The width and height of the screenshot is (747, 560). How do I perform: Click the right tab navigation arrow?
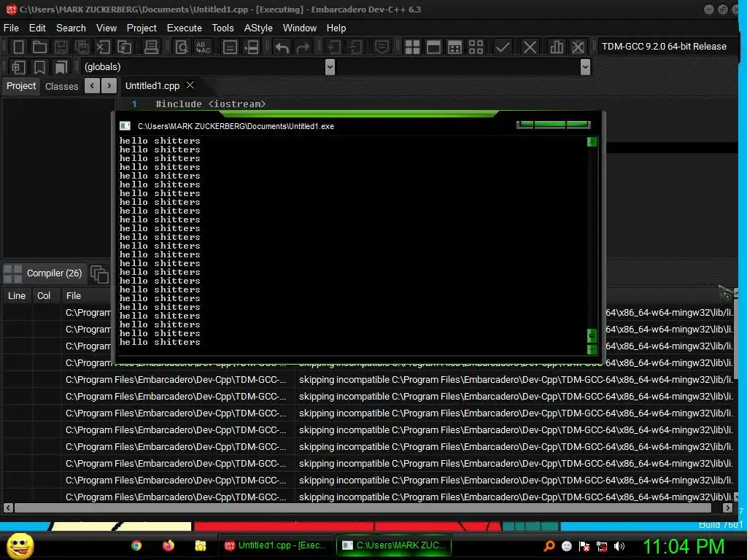(x=109, y=86)
